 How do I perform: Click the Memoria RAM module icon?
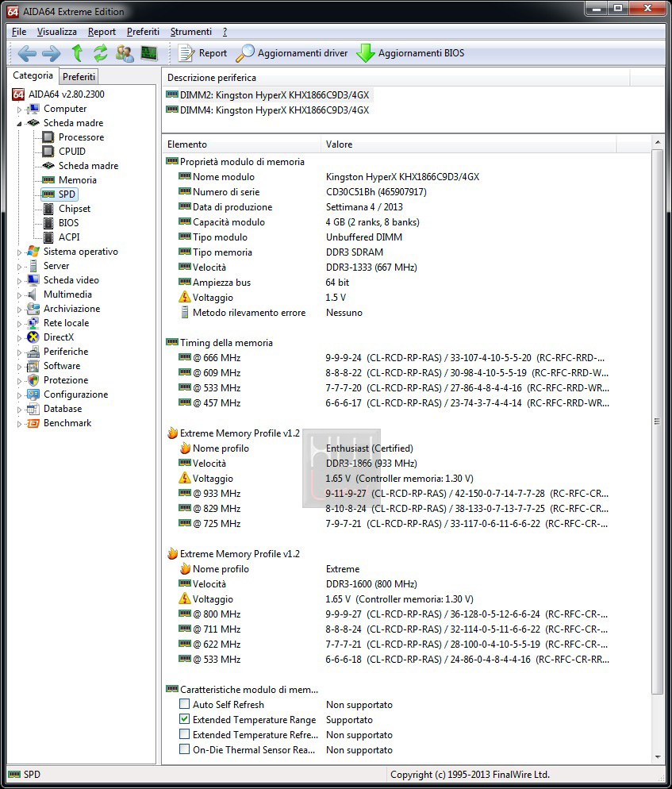point(48,179)
